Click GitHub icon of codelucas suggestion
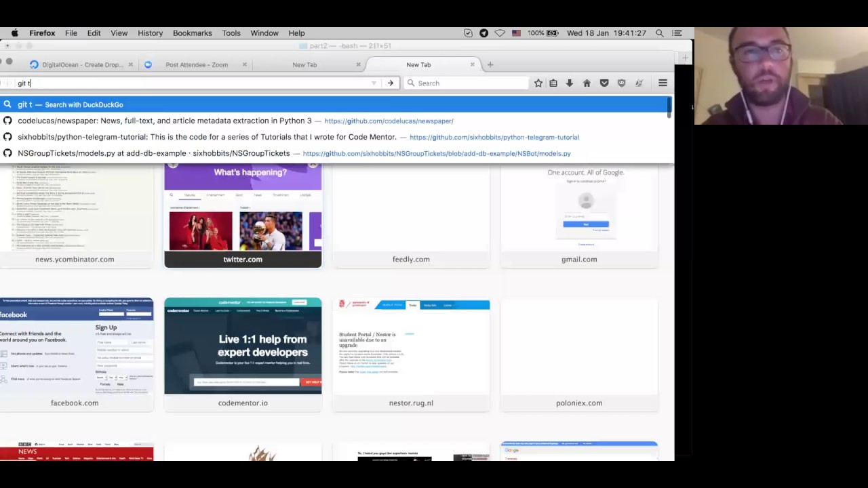868x488 pixels. [7, 121]
